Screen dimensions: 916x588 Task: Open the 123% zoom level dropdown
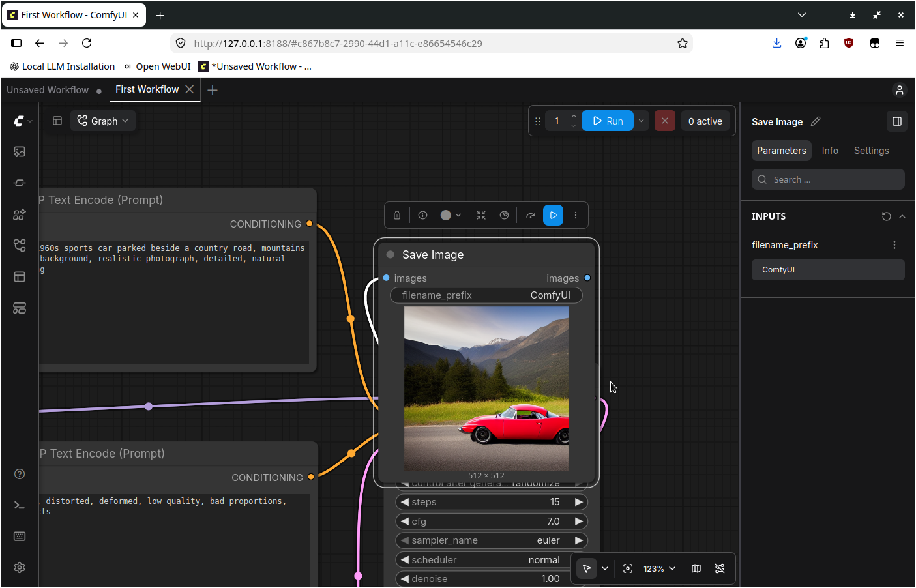tap(659, 568)
